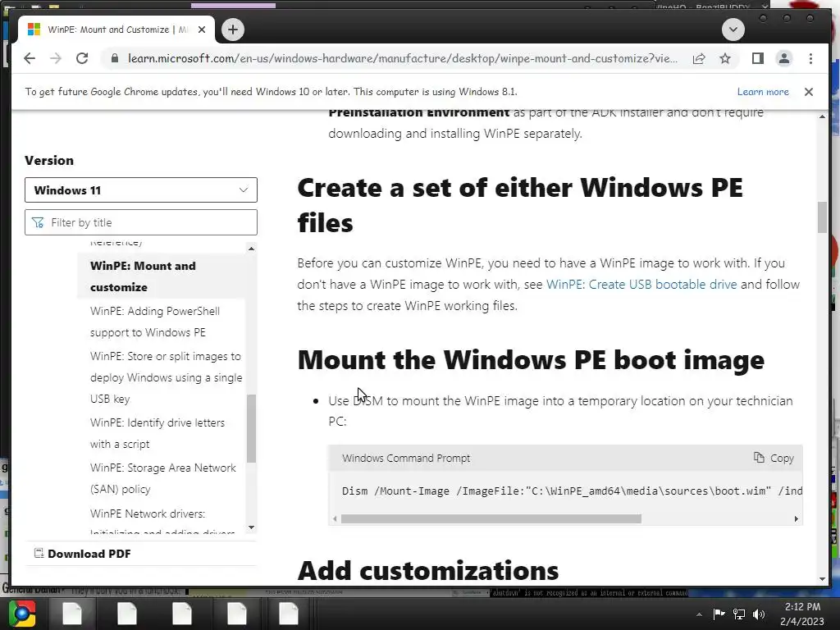
Task: Share this page using the share icon
Action: click(699, 58)
